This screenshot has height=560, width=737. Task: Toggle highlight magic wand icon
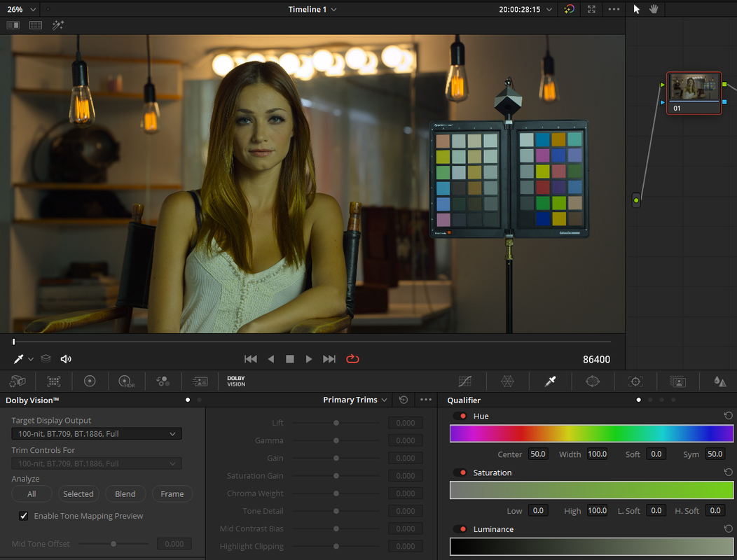(58, 25)
